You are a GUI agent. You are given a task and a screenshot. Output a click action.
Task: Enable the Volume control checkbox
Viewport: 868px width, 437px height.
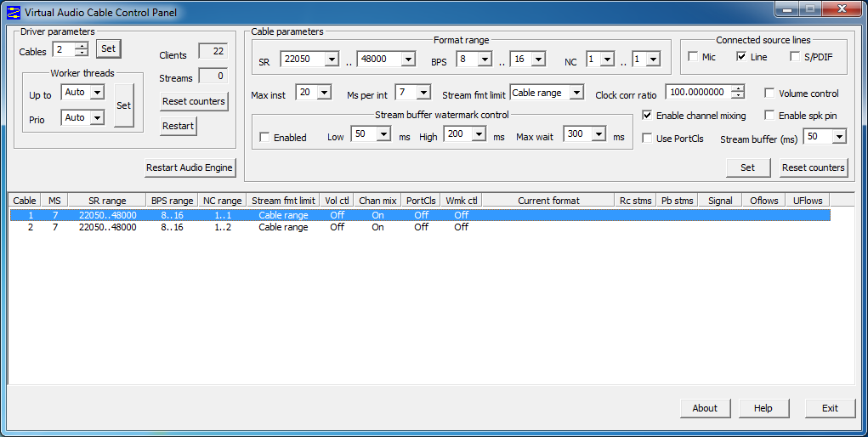coord(769,93)
